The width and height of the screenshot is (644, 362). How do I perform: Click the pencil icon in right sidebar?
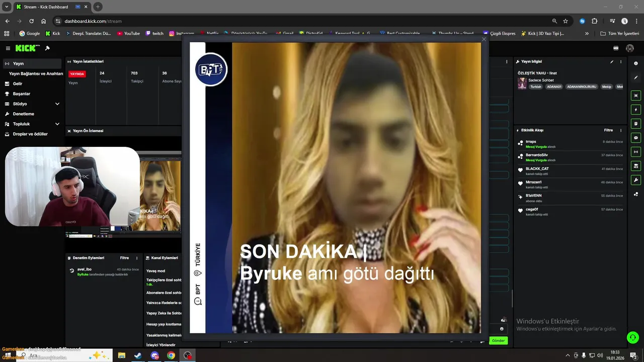click(x=636, y=77)
